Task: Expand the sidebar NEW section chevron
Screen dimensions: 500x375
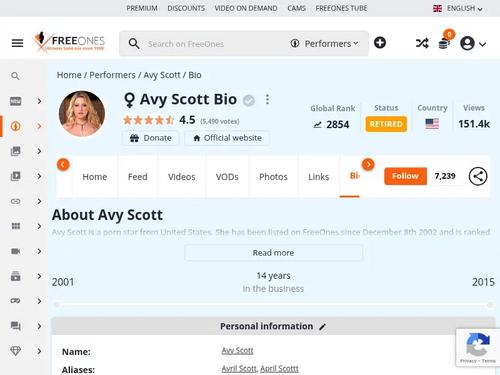Action: coord(39,101)
